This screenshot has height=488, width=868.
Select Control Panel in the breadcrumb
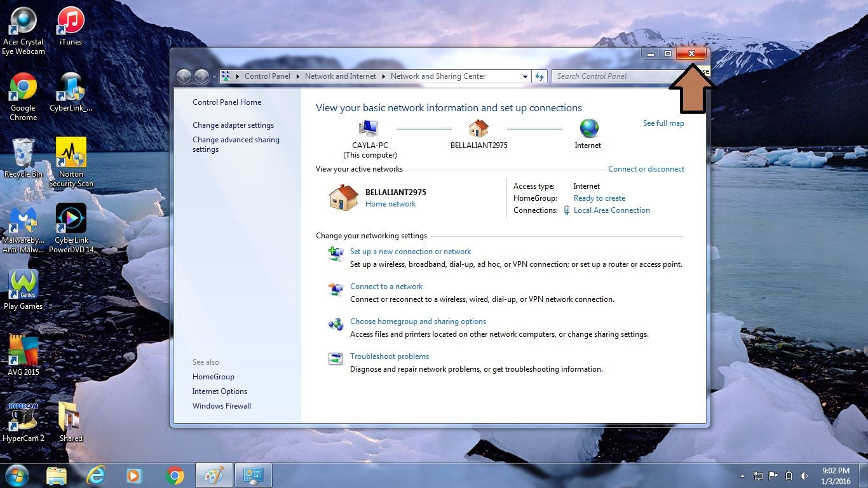click(x=268, y=76)
